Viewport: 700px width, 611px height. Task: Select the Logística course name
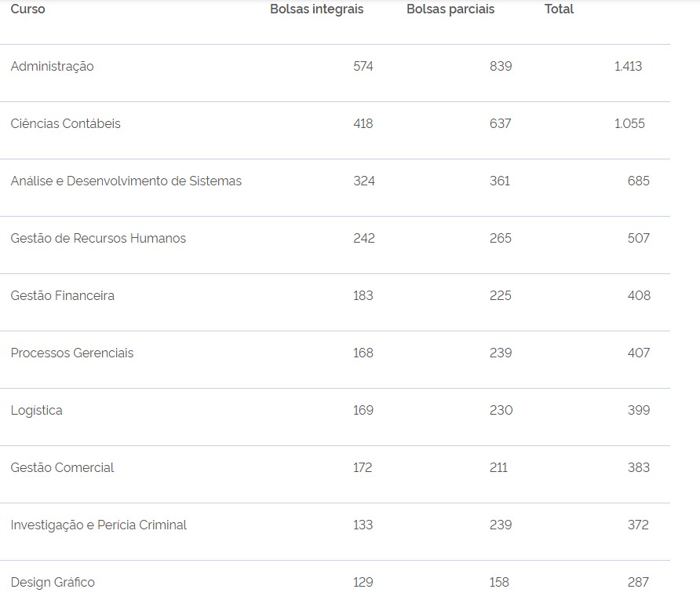[37, 411]
